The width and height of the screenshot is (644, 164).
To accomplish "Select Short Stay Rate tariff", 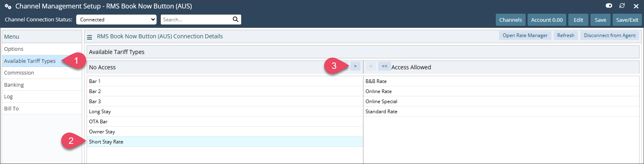I will [225, 141].
